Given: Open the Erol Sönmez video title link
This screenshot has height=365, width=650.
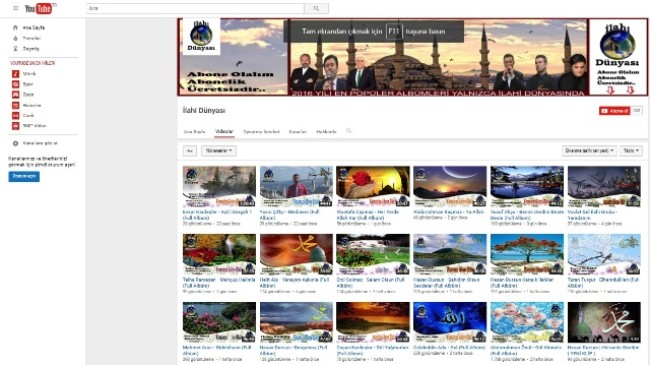Looking at the screenshot, I should pos(370,282).
